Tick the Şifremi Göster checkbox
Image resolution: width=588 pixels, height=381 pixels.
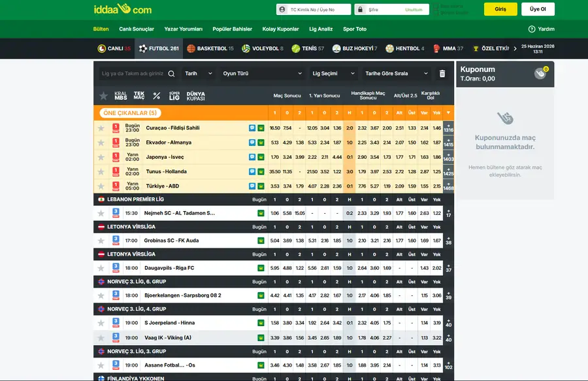point(436,12)
